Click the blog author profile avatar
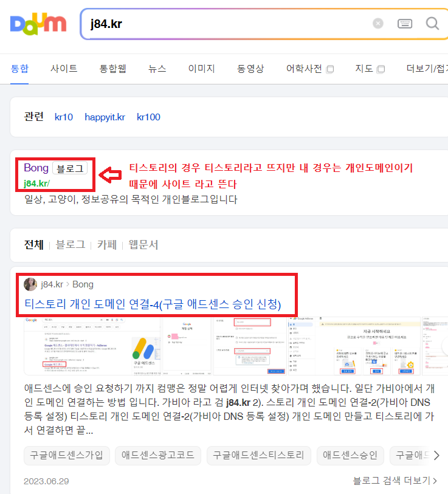Screen dimensions: 448x494 pyautogui.click(x=30, y=284)
